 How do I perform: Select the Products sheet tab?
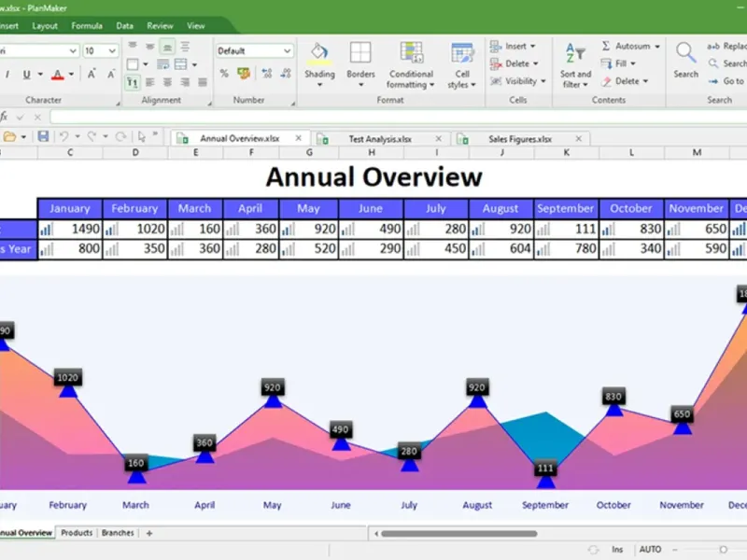(77, 532)
